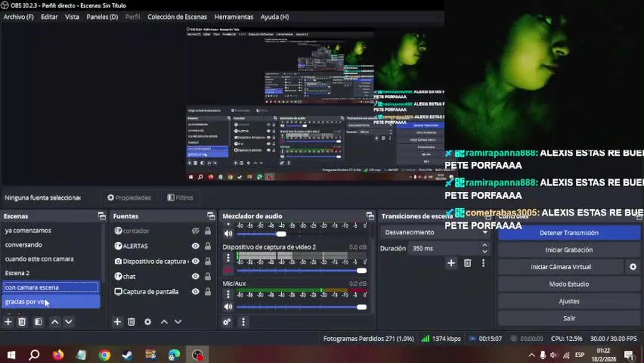Toggle lock on the ALERTAS source

pyautogui.click(x=208, y=246)
